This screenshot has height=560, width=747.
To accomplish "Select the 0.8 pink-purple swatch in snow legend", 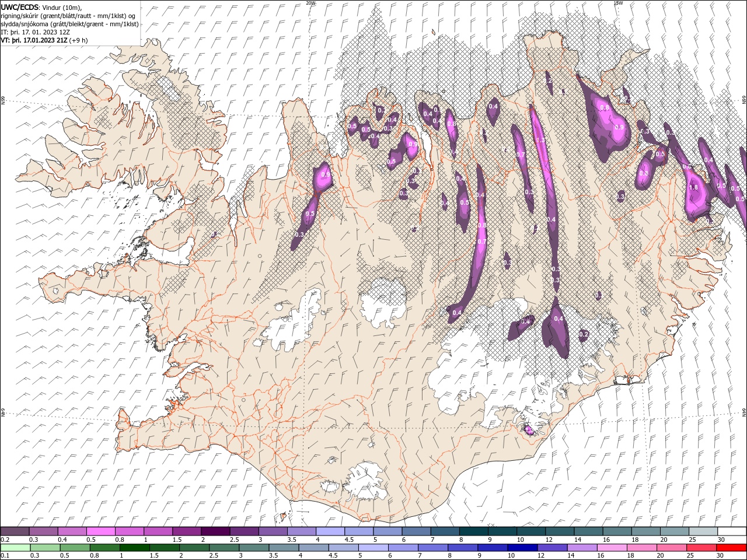I will tap(130, 531).
